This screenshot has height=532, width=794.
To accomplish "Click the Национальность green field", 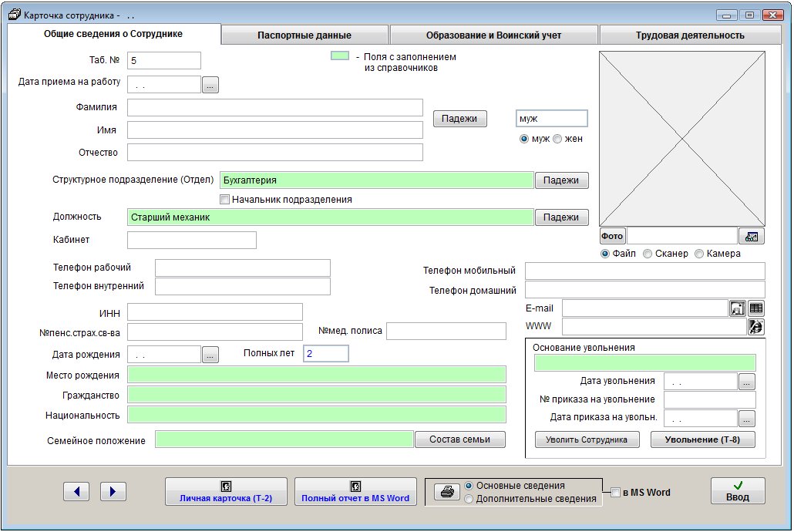I will 317,415.
